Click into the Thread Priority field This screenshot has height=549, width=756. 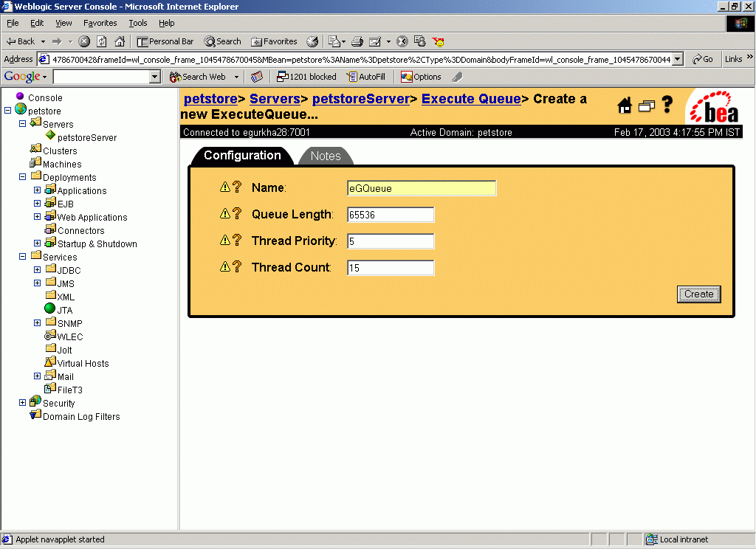391,241
